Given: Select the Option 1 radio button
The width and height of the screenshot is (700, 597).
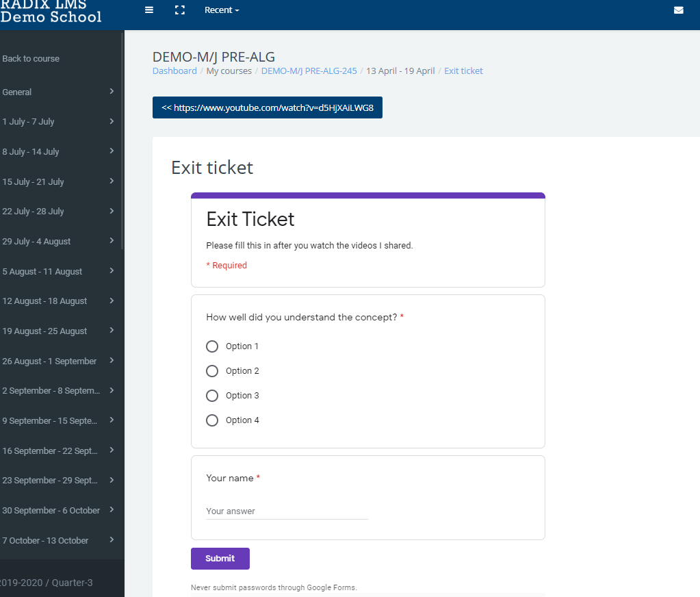Looking at the screenshot, I should tap(212, 346).
